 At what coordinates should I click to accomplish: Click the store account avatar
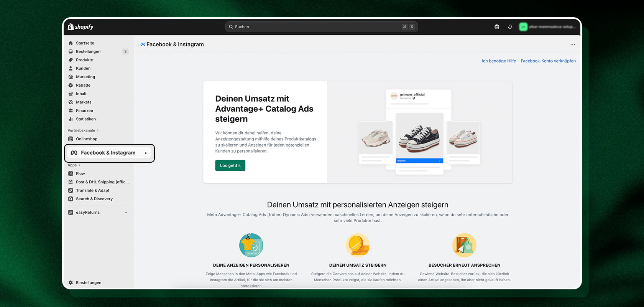(523, 27)
